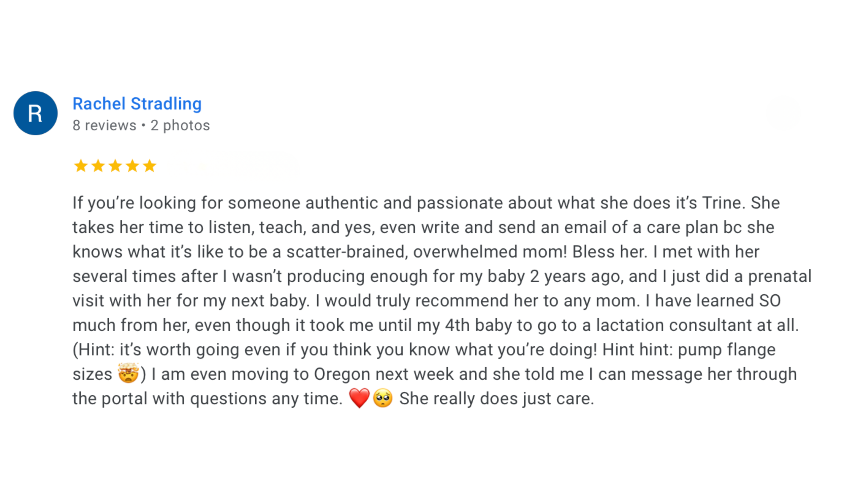
Task: Click the phrase pump flange
Action: [727, 350]
